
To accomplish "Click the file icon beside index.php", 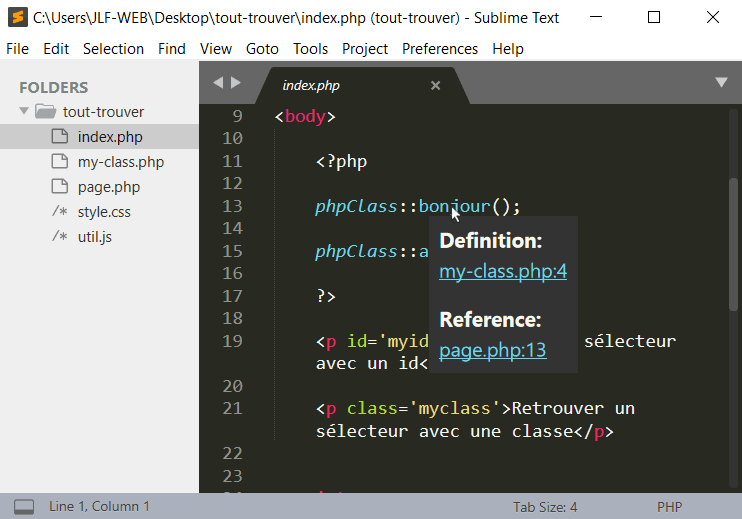I will [60, 136].
